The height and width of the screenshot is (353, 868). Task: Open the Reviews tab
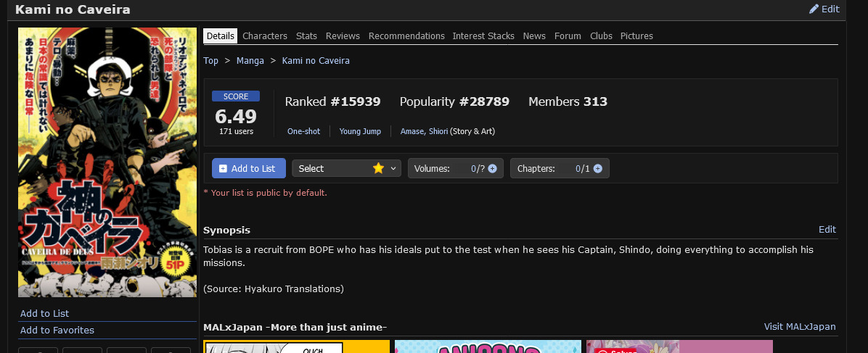pos(343,36)
